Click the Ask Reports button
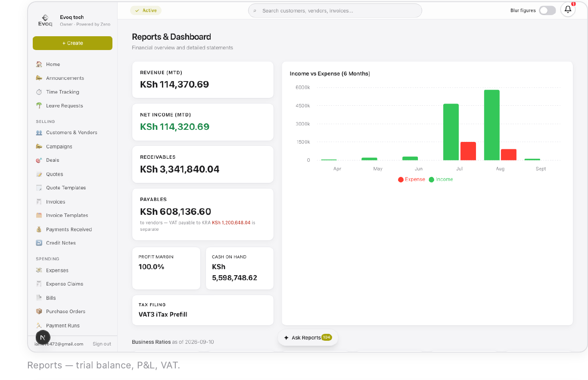The image size is (588, 380). pyautogui.click(x=308, y=338)
